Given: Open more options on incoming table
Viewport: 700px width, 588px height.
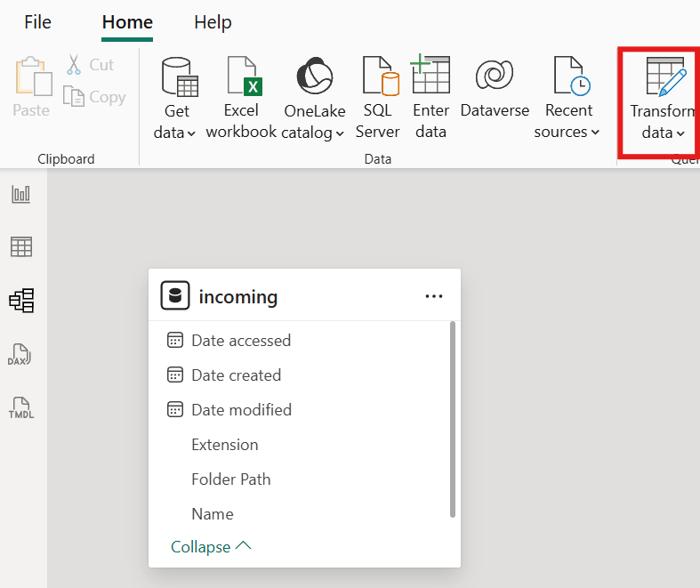Looking at the screenshot, I should click(x=434, y=296).
